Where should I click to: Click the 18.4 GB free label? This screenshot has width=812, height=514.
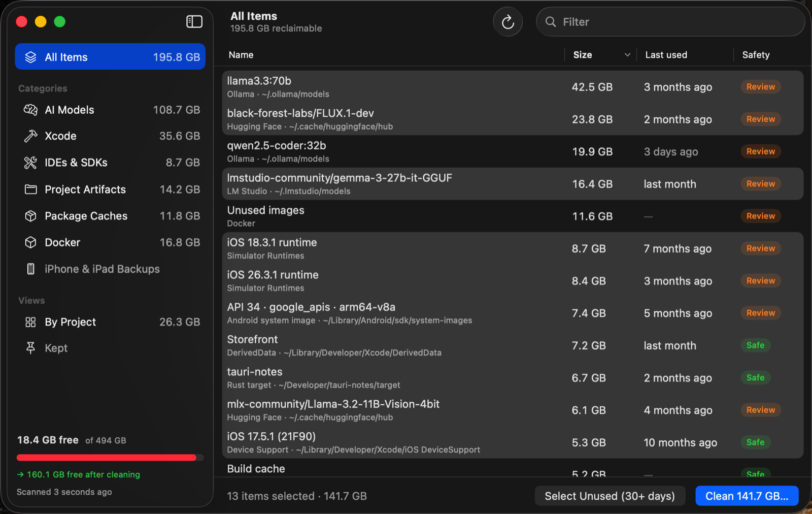pos(48,440)
